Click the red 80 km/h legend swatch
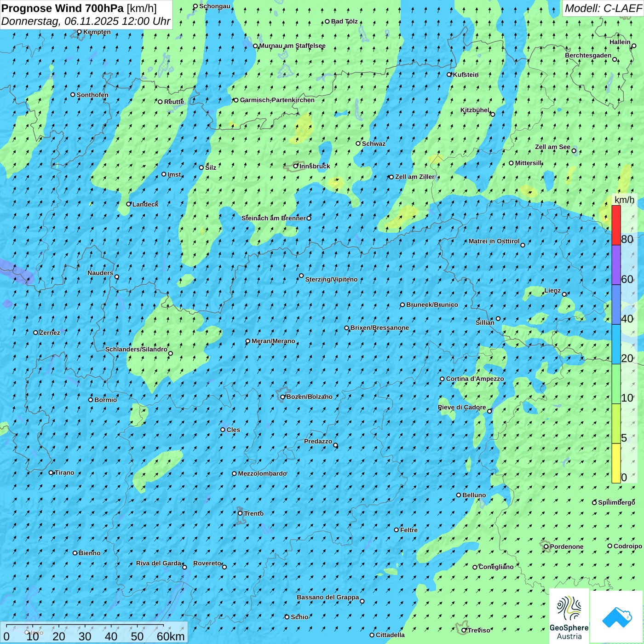 point(616,225)
